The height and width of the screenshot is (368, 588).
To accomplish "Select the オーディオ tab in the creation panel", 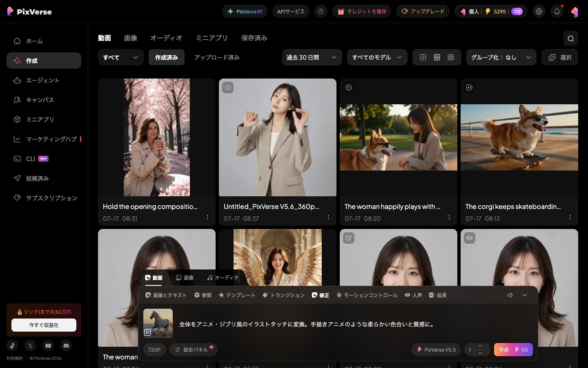I will click(x=223, y=278).
